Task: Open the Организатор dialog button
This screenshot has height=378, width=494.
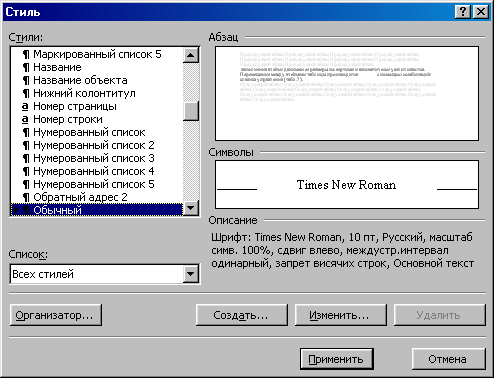Action: pyautogui.click(x=56, y=315)
